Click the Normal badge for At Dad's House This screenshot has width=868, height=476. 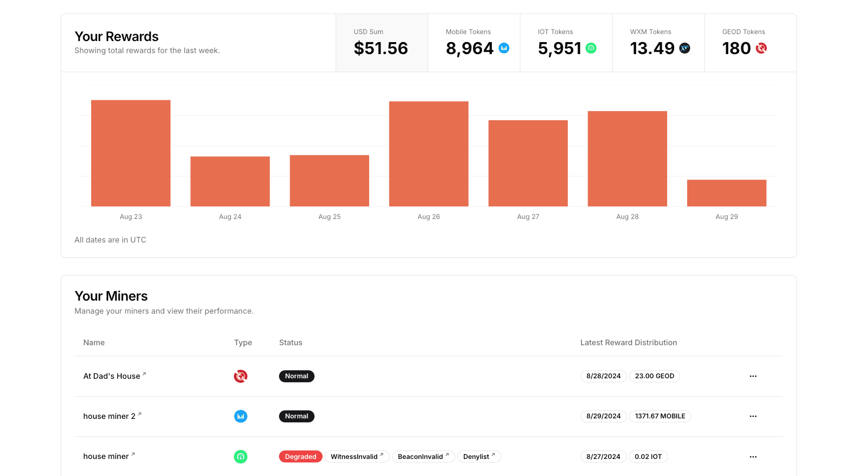click(297, 376)
